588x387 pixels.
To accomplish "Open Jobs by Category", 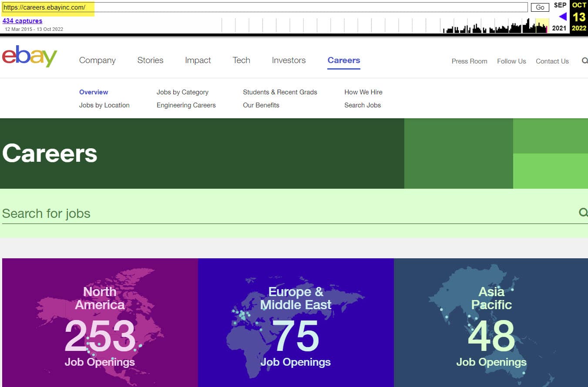I will point(182,92).
